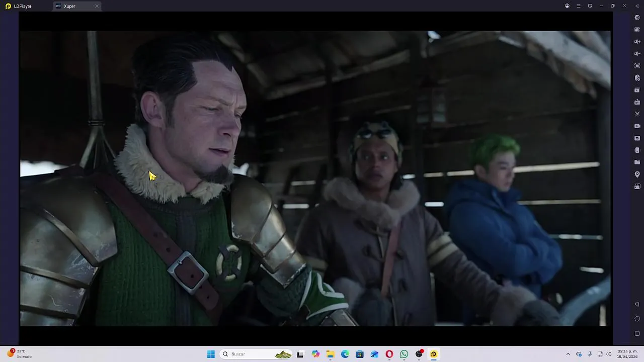The width and height of the screenshot is (644, 362).
Task: Tap the Android home circle button
Action: pos(637,319)
